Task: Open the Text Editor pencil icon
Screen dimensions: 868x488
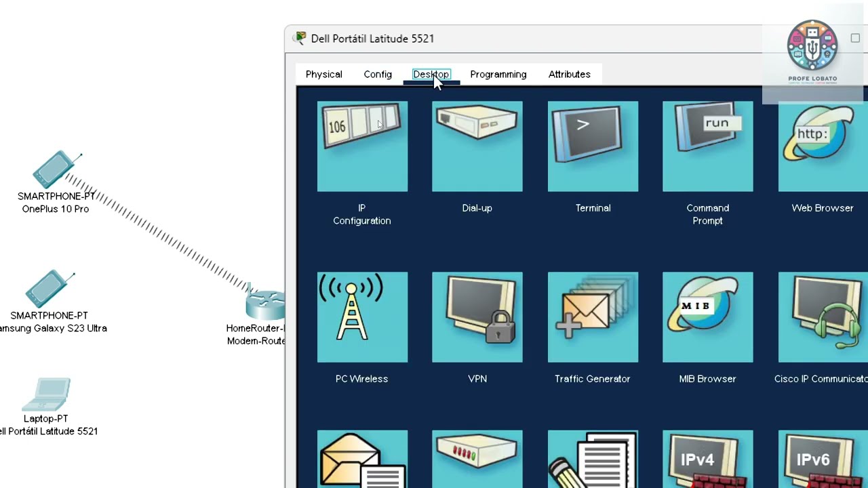Action: tap(593, 459)
